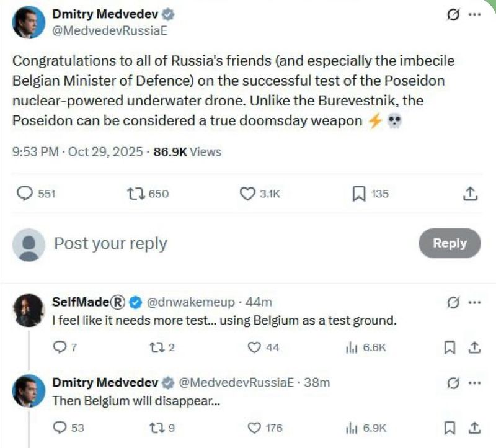
Task: Like the main post showing 3.1K
Action: coord(249,194)
